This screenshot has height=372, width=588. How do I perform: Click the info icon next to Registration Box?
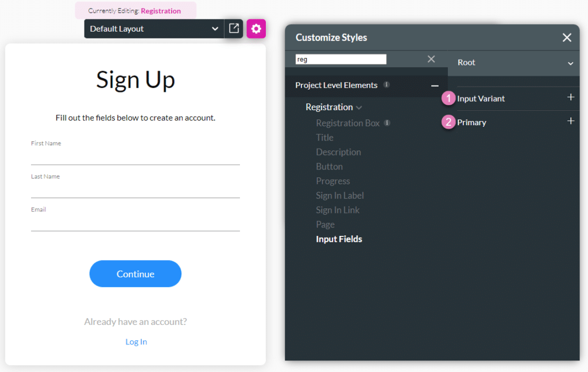[x=388, y=123]
